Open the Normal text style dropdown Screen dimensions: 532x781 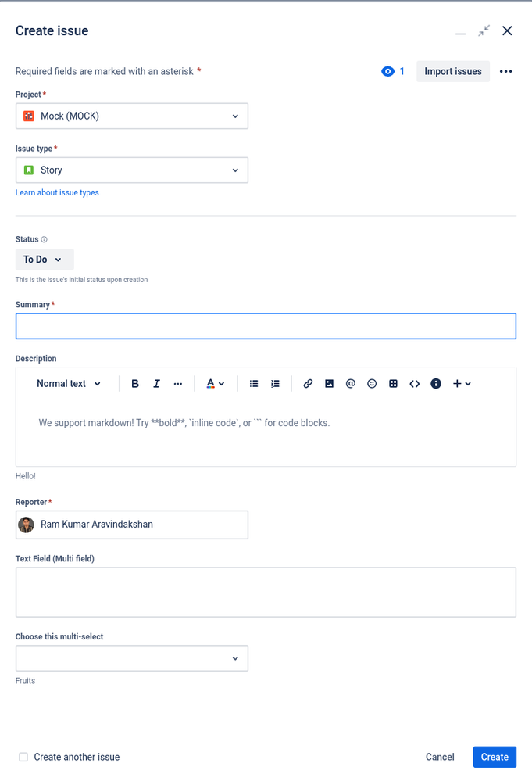(69, 384)
